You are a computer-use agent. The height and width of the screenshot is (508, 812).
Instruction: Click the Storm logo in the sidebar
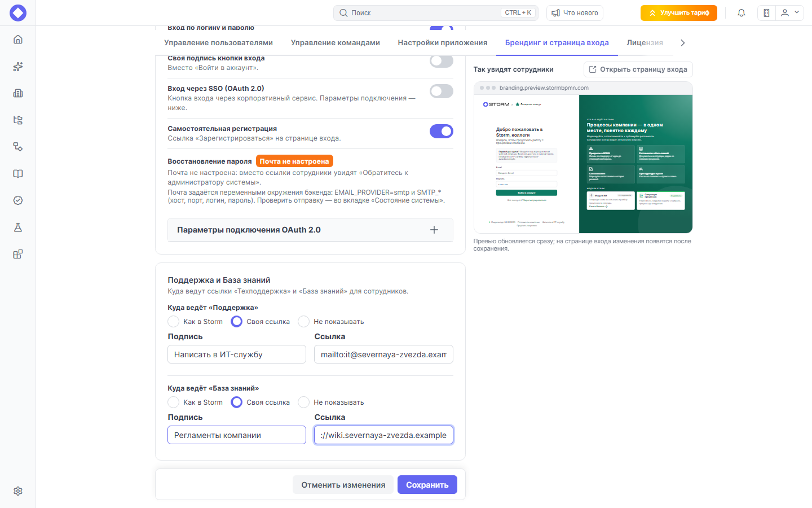tap(18, 12)
